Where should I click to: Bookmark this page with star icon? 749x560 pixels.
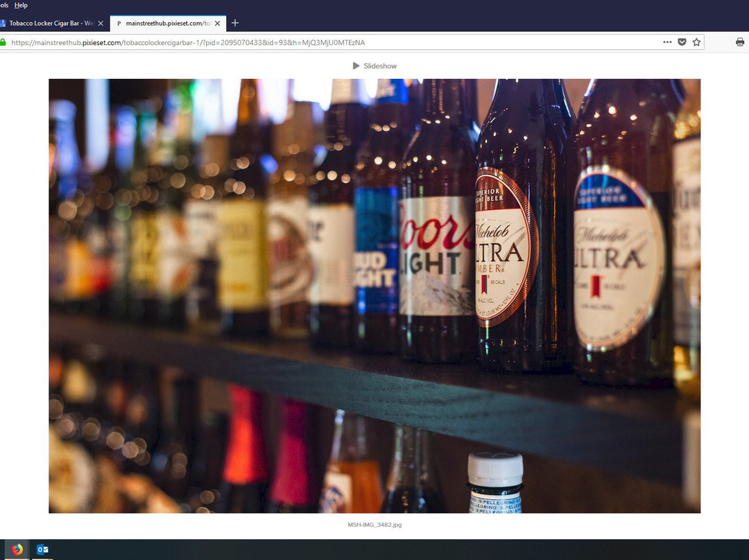pos(696,42)
